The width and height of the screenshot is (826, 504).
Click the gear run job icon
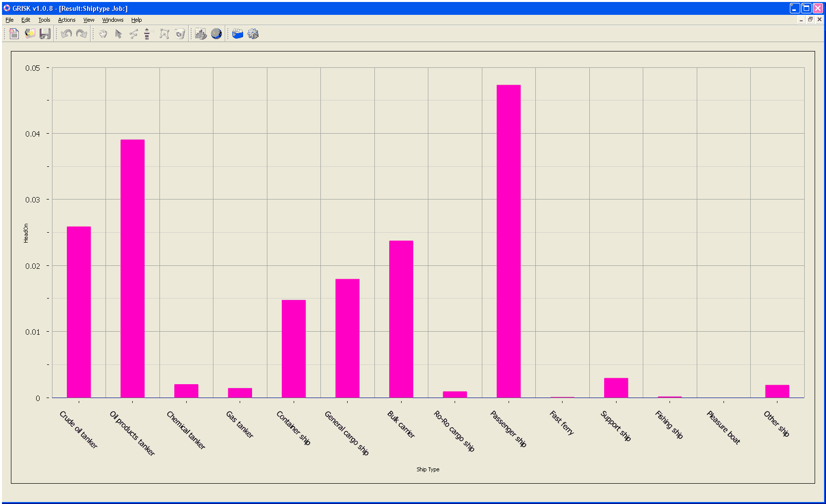pos(253,34)
